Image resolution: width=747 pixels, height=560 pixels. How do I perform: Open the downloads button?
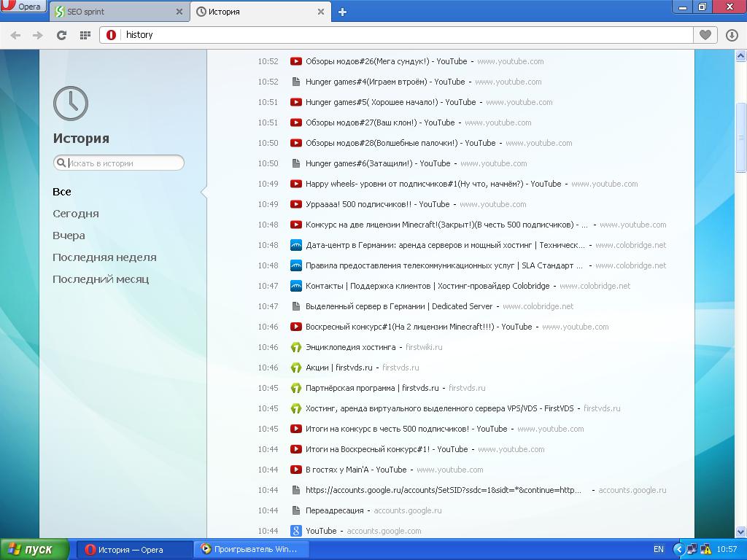(732, 35)
